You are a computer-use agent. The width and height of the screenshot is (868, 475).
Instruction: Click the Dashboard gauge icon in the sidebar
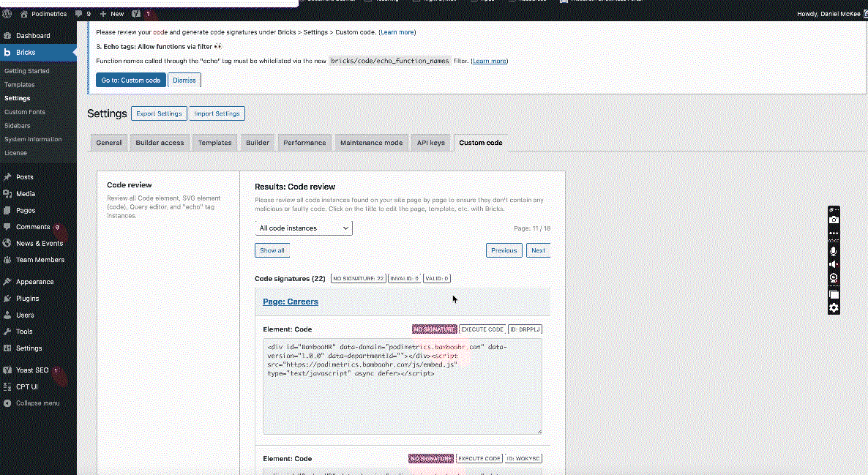(x=7, y=35)
